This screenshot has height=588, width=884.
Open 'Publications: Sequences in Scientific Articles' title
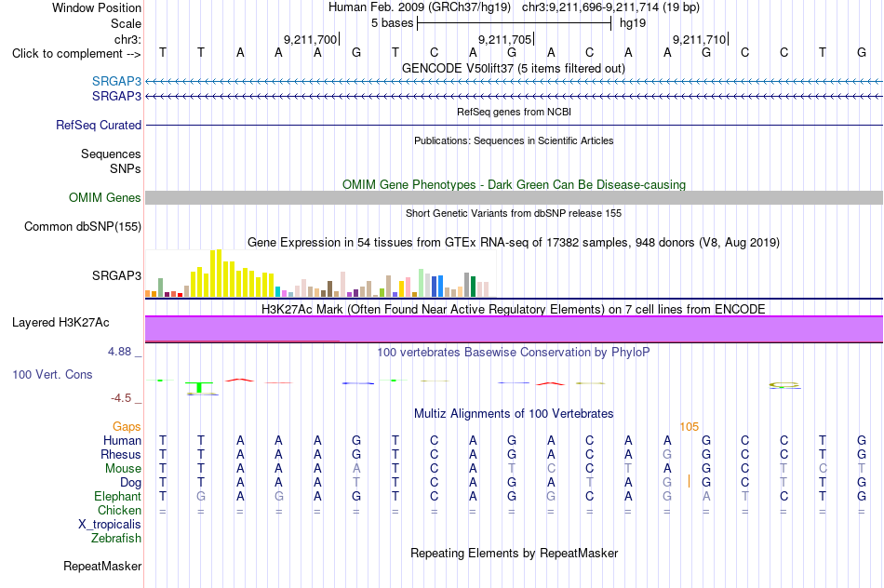tap(514, 140)
